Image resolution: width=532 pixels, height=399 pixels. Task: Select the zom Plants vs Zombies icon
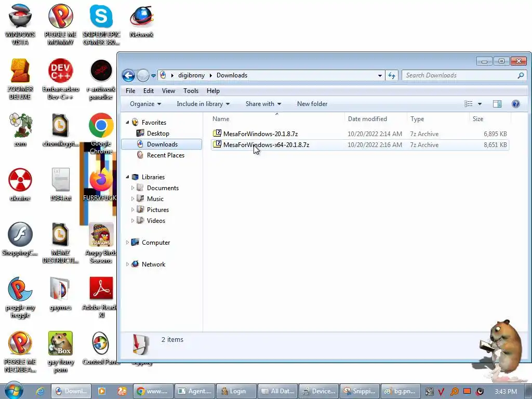[x=20, y=129]
